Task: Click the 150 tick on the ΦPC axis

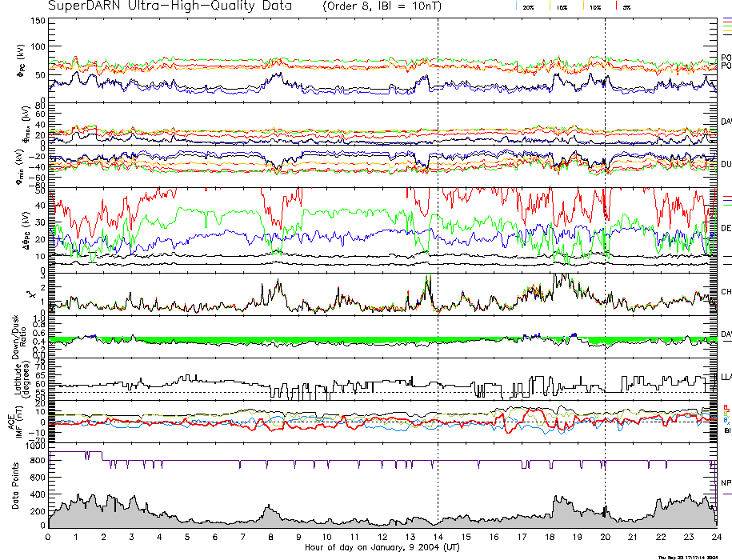Action: pyautogui.click(x=38, y=21)
